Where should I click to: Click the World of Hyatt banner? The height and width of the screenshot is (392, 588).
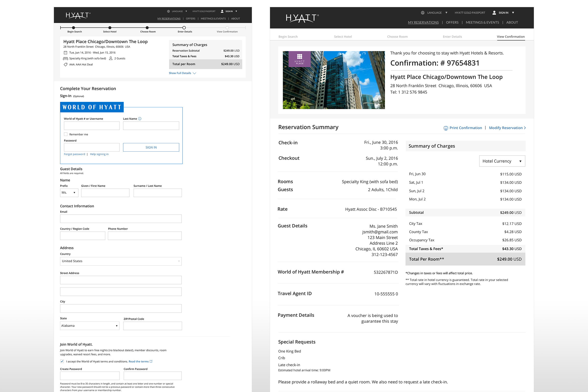[92, 107]
